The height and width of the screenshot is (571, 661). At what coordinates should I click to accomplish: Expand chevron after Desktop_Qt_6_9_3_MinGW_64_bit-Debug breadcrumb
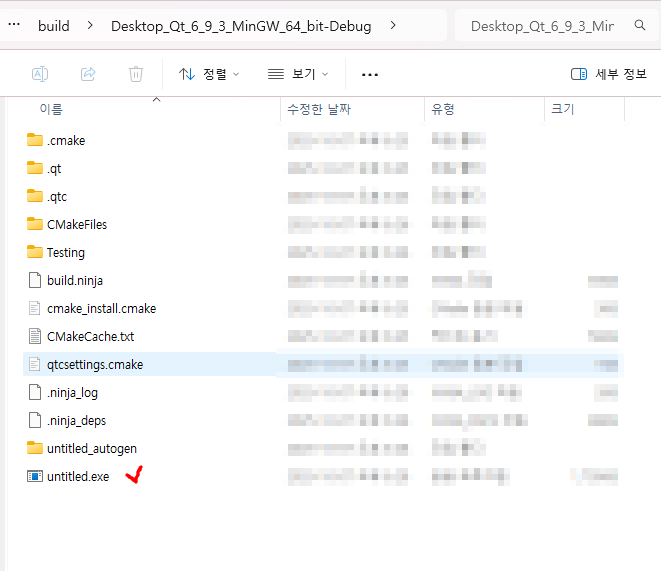click(391, 26)
